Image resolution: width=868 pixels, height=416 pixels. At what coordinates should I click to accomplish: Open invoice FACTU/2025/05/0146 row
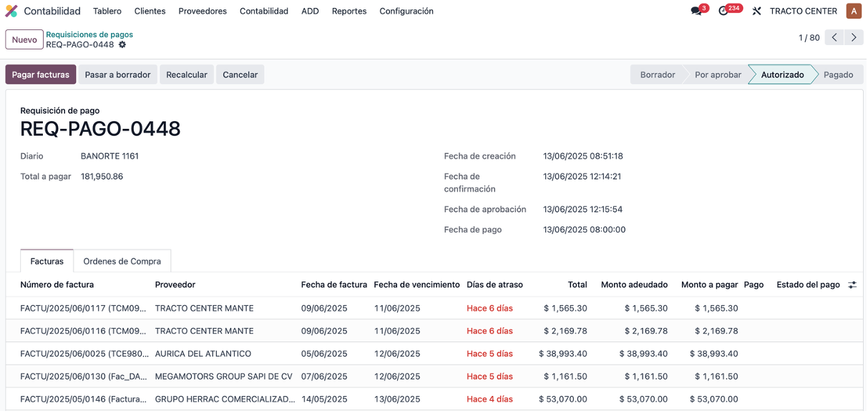(x=434, y=400)
